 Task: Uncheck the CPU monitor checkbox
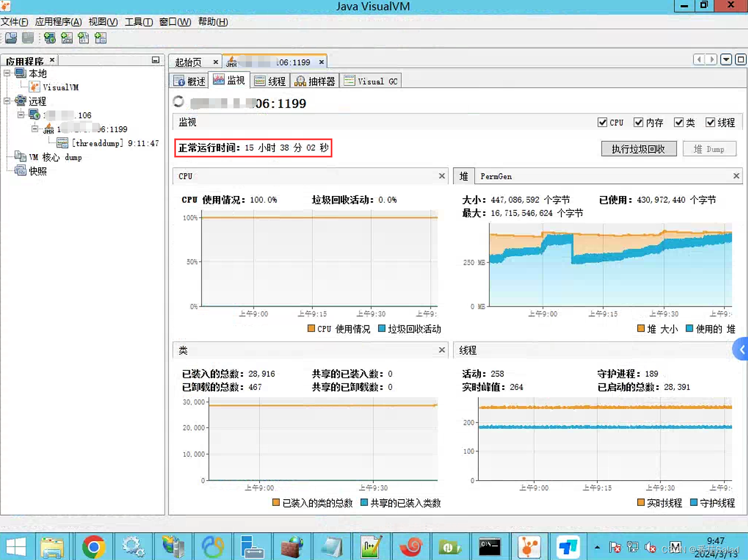tap(602, 122)
